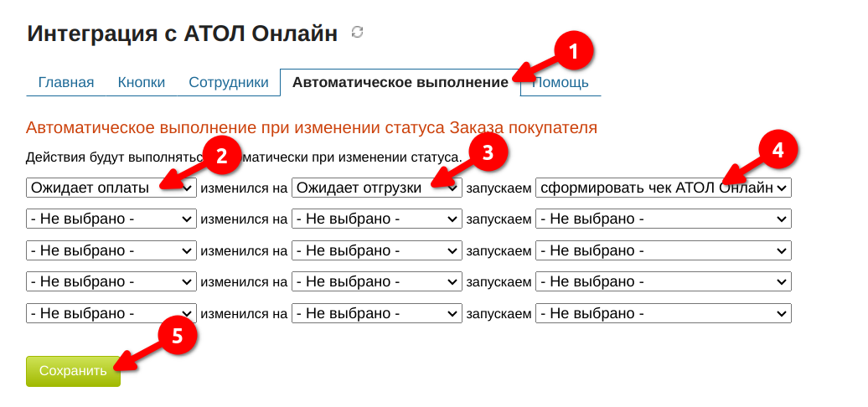Image resolution: width=868 pixels, height=407 pixels.
Task: Open fourth row's 'запускаем' action dropdown
Action: point(664,281)
